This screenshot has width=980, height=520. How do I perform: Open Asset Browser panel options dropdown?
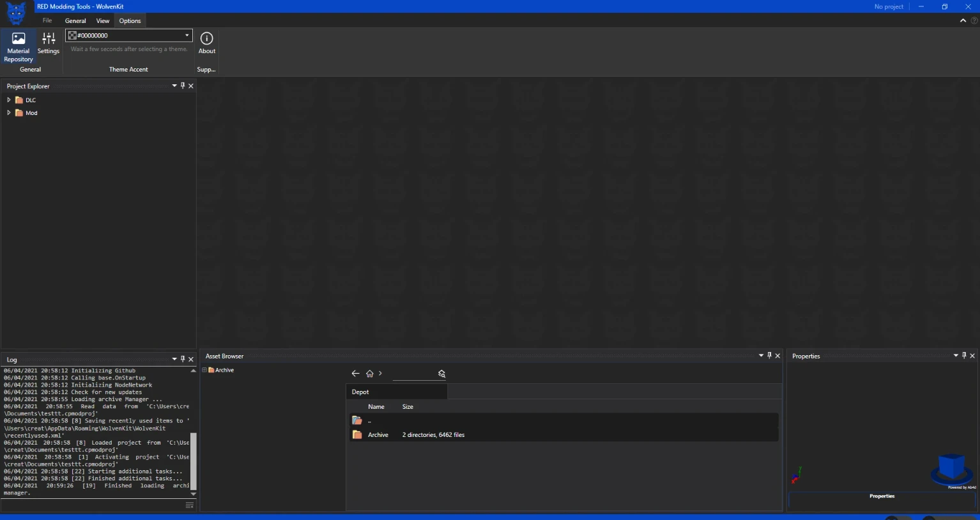(x=761, y=356)
